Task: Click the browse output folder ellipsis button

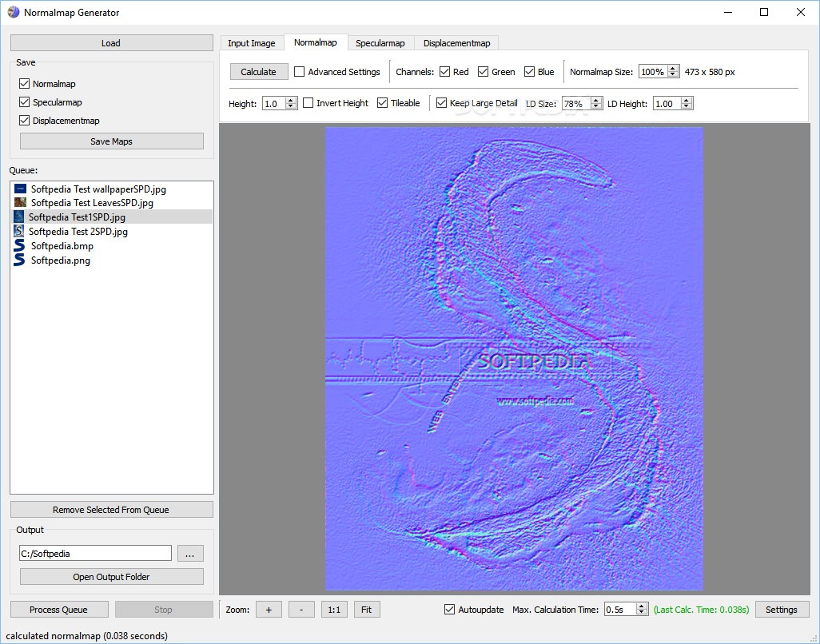Action: 190,554
